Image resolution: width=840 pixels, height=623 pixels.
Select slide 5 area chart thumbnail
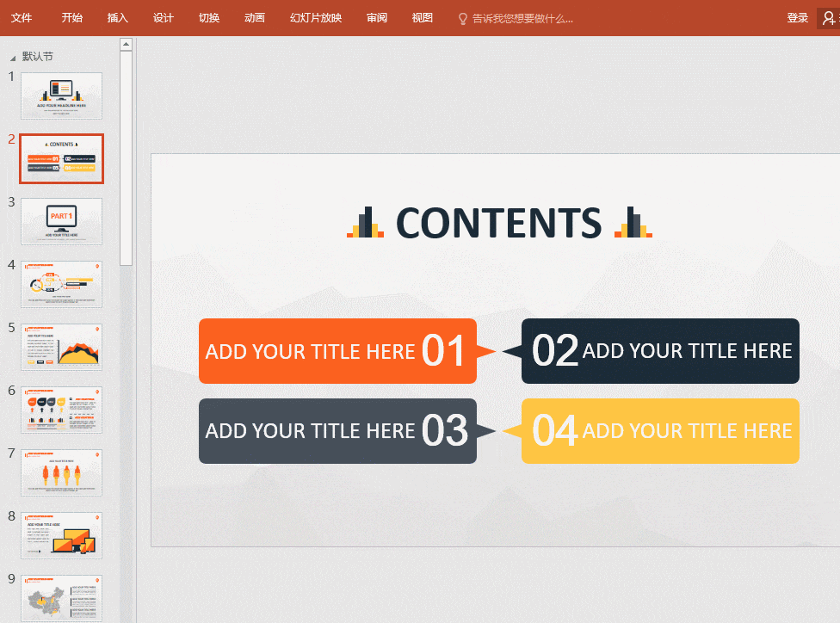pyautogui.click(x=62, y=347)
